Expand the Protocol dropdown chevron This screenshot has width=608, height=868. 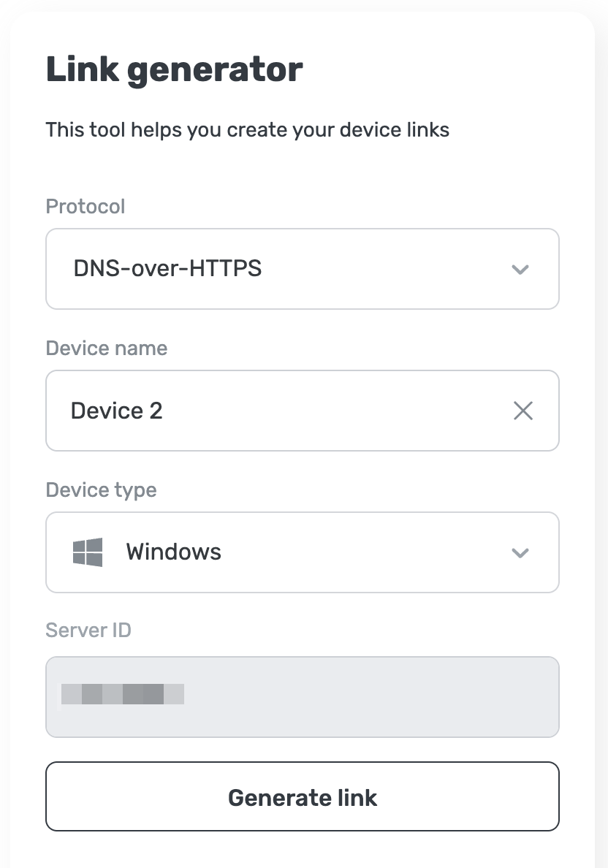coord(520,270)
